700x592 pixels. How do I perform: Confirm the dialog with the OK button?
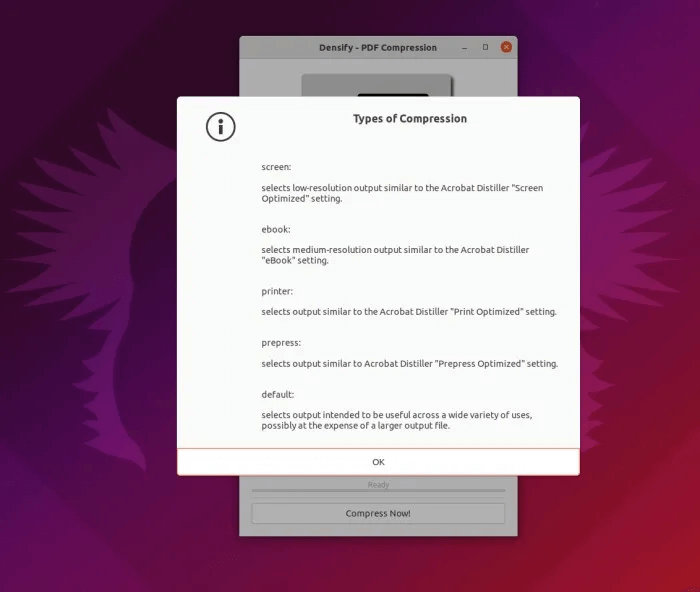378,462
